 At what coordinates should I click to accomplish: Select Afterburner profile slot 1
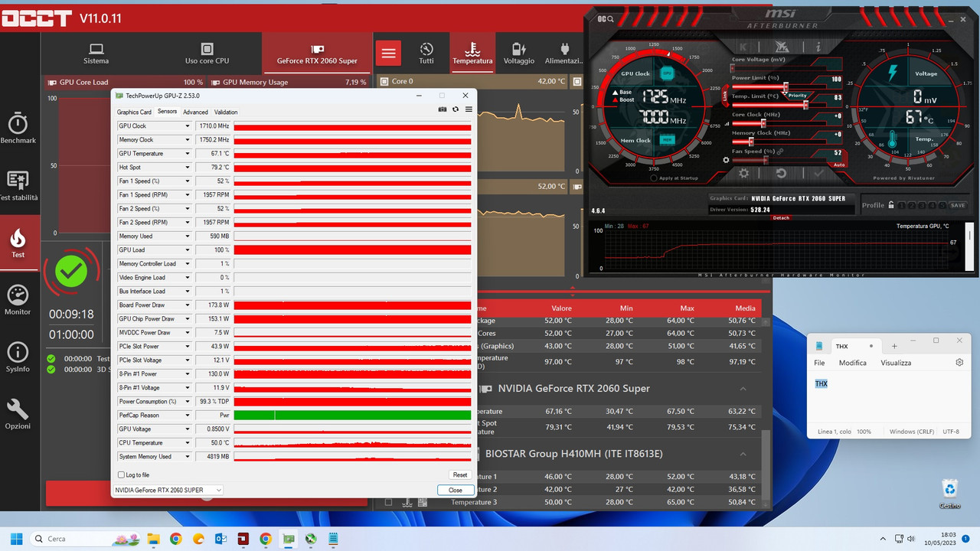(x=901, y=205)
